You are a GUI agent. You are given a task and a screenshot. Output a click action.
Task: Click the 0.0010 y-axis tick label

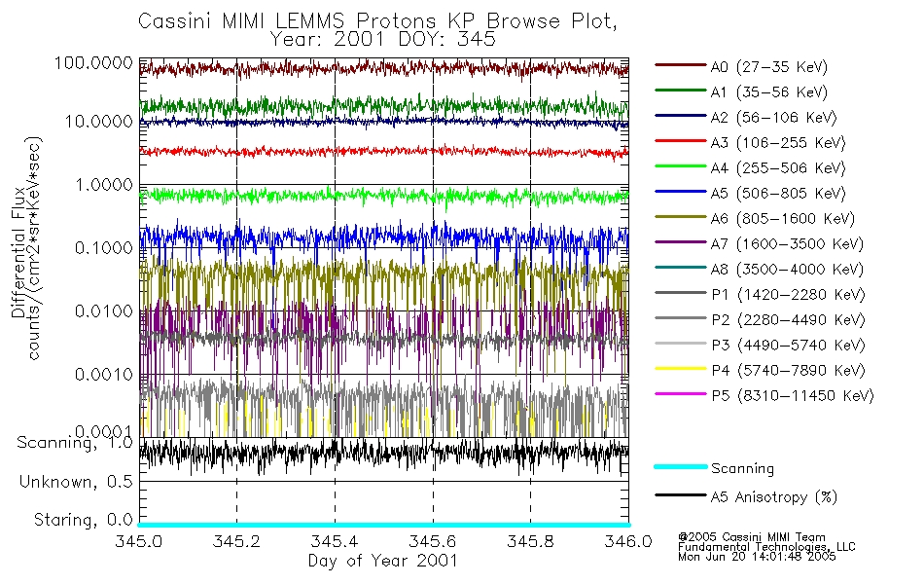click(104, 374)
